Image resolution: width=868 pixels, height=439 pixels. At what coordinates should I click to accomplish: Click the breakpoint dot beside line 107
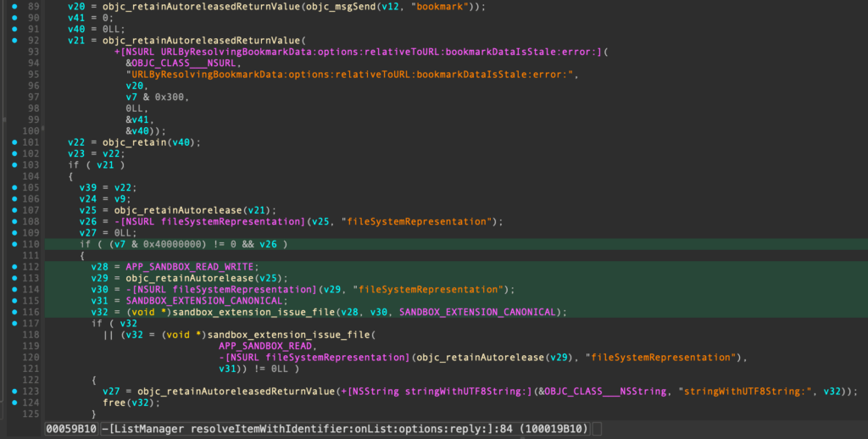[15, 210]
